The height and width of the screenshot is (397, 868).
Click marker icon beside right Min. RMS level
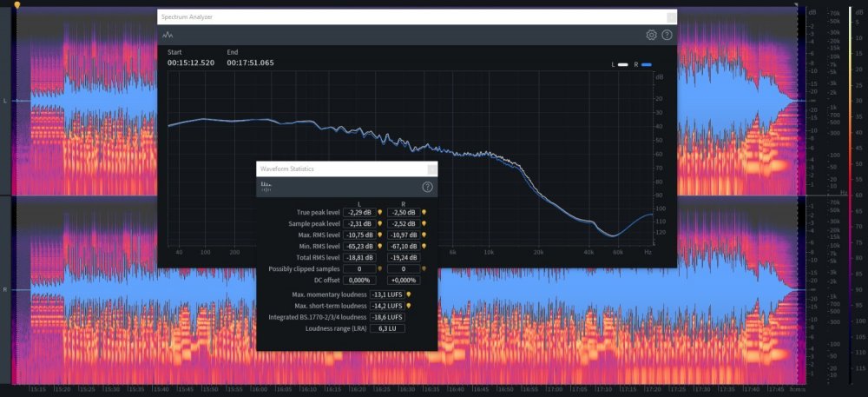pos(424,247)
